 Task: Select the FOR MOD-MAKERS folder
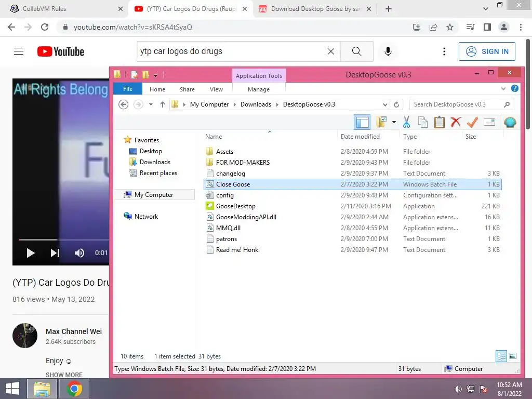point(243,162)
